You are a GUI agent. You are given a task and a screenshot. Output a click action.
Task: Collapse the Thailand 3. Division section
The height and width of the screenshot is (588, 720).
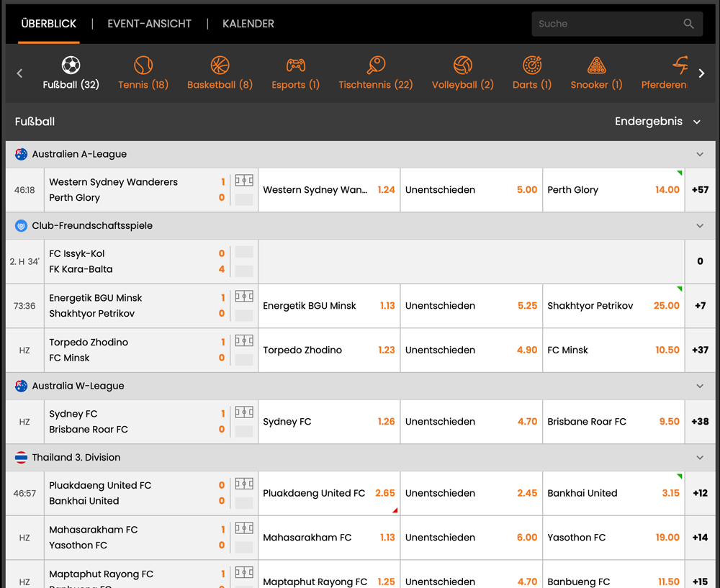pyautogui.click(x=700, y=458)
